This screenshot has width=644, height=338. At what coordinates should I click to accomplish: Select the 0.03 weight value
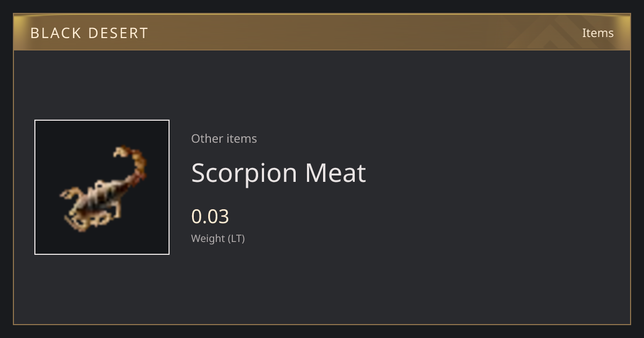pyautogui.click(x=210, y=216)
